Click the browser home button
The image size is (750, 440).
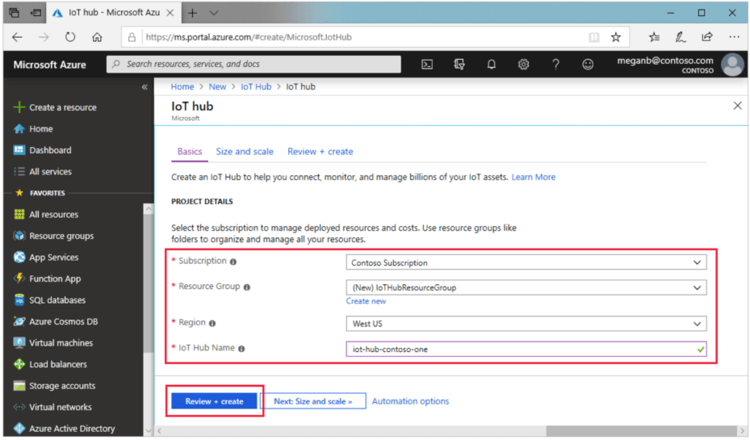click(97, 37)
